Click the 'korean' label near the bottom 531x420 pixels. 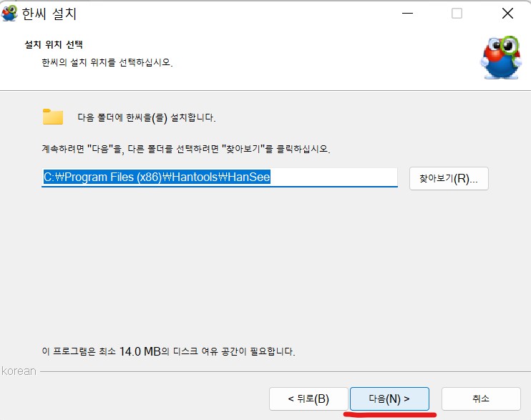pyautogui.click(x=19, y=371)
